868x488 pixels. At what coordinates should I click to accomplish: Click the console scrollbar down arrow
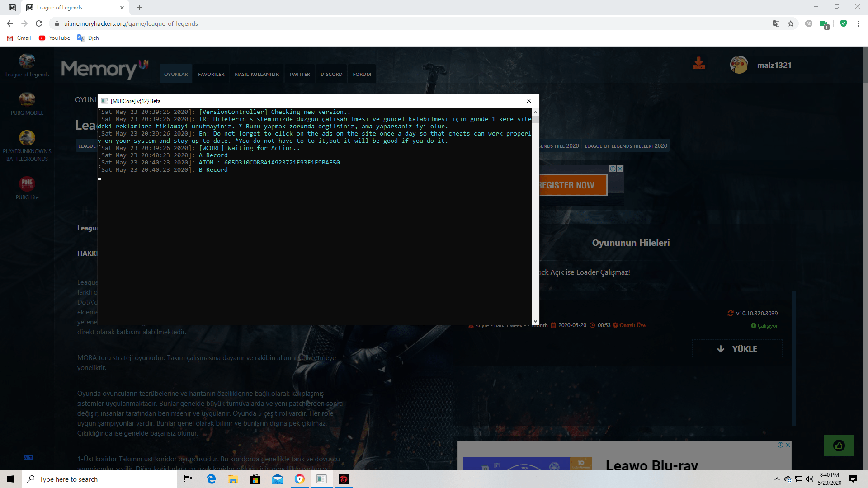click(x=535, y=321)
